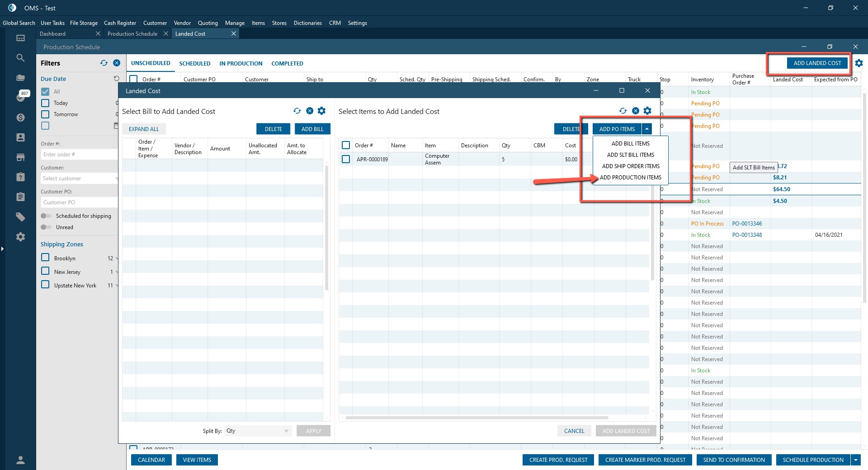Toggle the Scheduled for shipping switch

46,216
